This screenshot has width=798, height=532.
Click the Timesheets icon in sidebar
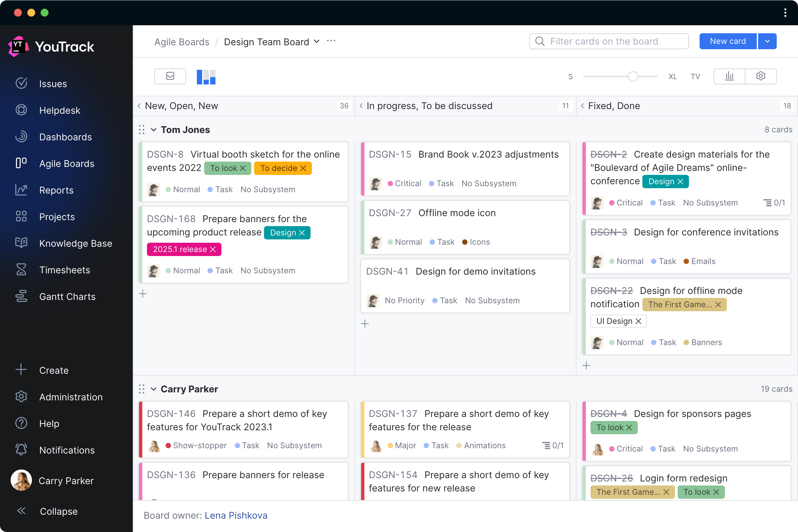coord(21,270)
